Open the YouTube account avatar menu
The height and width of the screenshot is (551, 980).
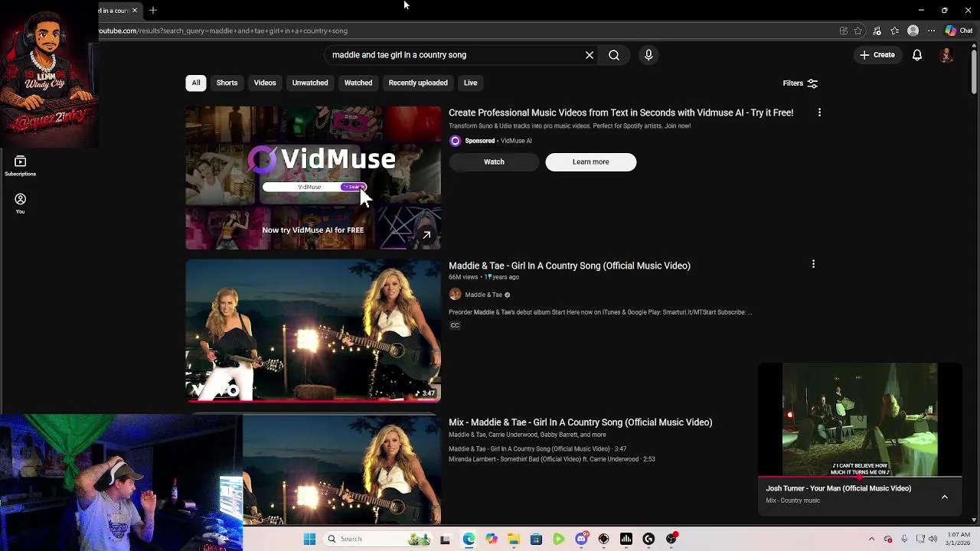[x=946, y=55]
